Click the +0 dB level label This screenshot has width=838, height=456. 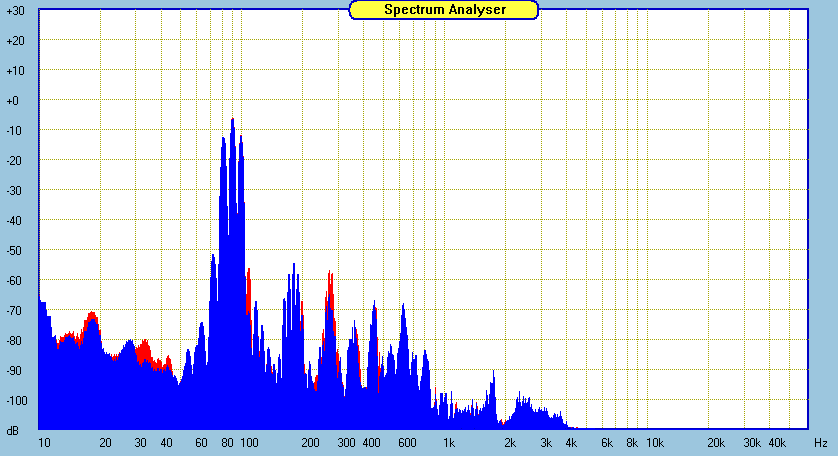[14, 101]
